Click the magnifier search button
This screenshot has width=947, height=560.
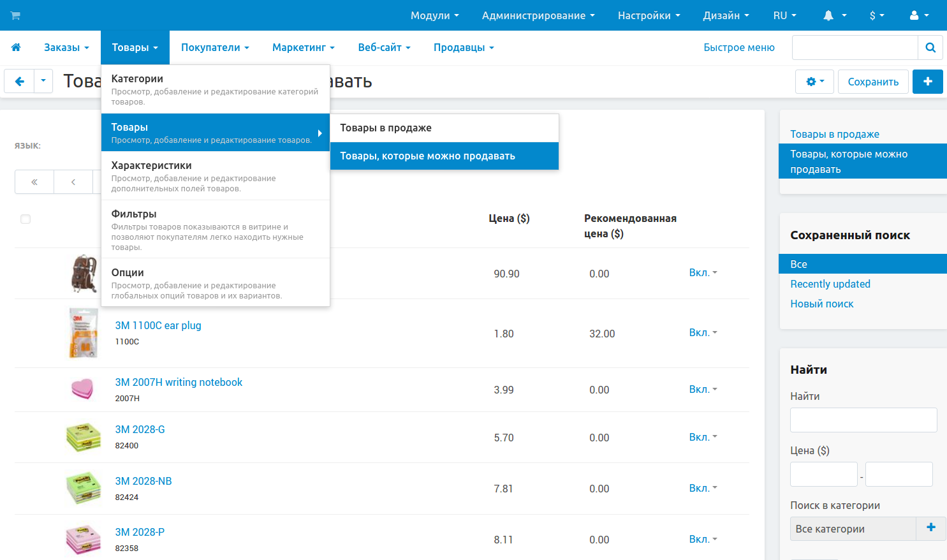tap(930, 47)
